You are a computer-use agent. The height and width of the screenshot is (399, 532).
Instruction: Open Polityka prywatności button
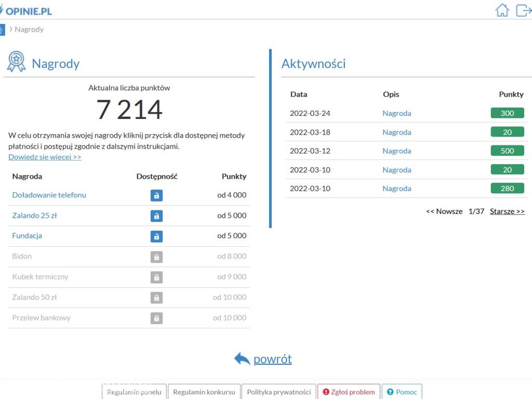click(278, 392)
